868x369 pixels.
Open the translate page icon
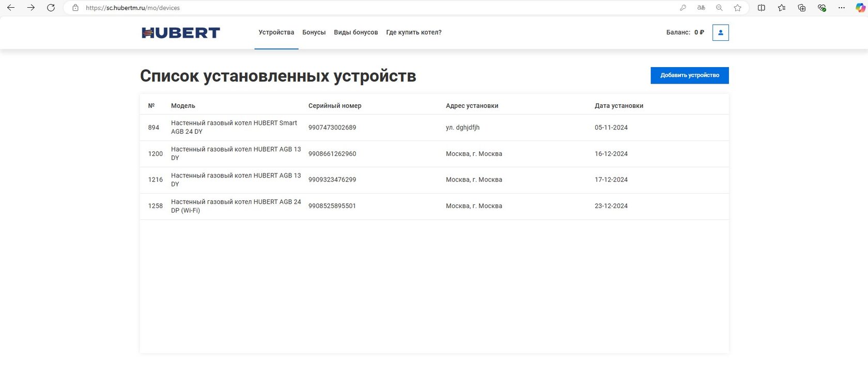701,8
